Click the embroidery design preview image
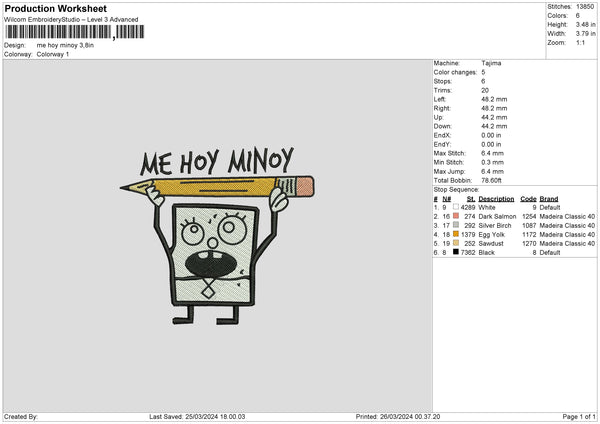Image resolution: width=600 pixels, height=424 pixels. [217, 236]
